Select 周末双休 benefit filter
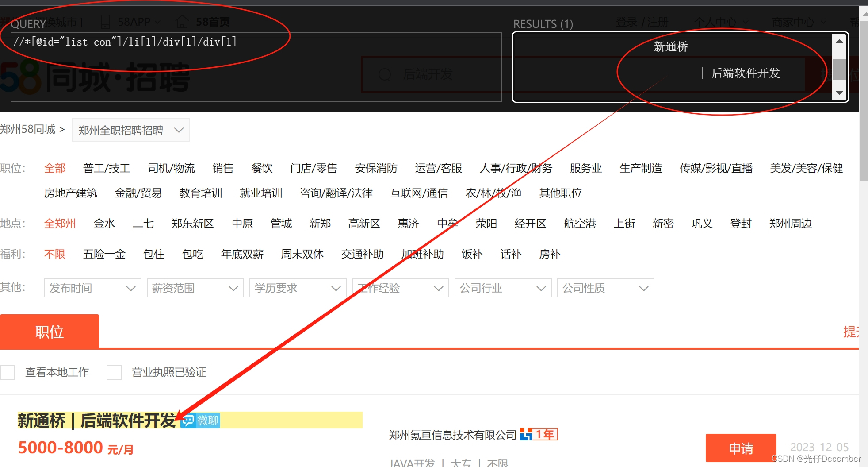 coord(302,254)
